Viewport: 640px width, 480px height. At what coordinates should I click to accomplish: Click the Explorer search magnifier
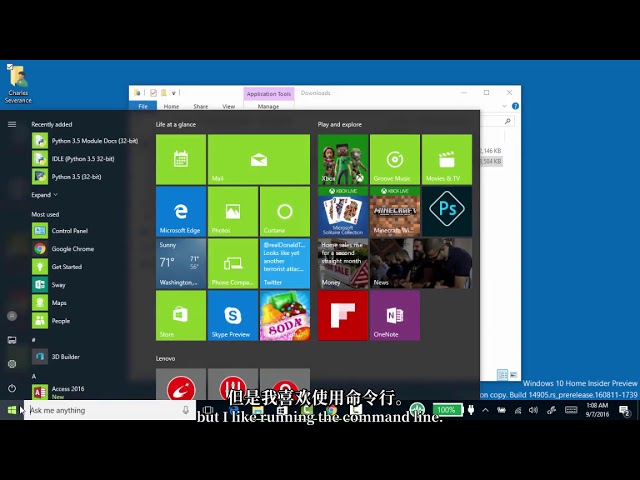507,121
